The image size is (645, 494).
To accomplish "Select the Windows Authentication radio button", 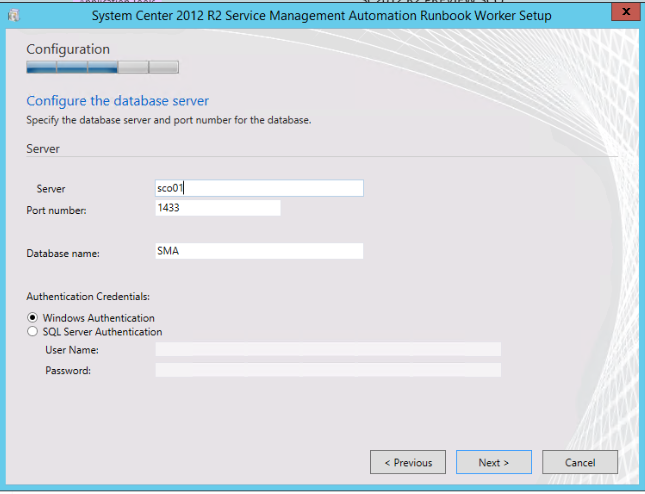I will tap(34, 318).
